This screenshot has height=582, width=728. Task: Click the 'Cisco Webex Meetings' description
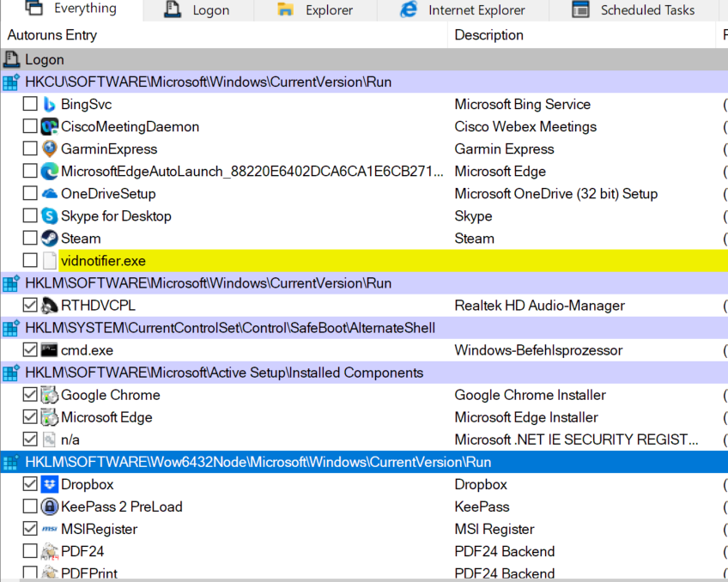[525, 127]
